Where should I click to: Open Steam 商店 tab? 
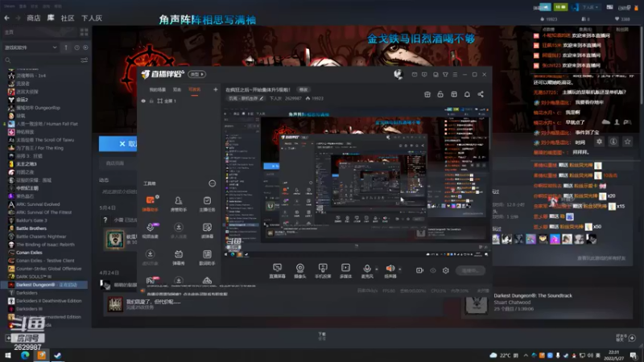pyautogui.click(x=33, y=18)
